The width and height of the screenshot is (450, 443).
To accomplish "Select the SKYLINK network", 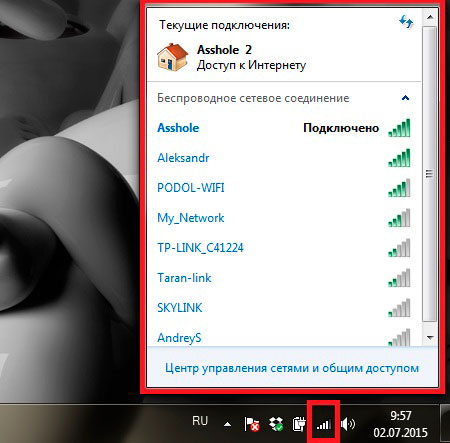I will coord(284,308).
